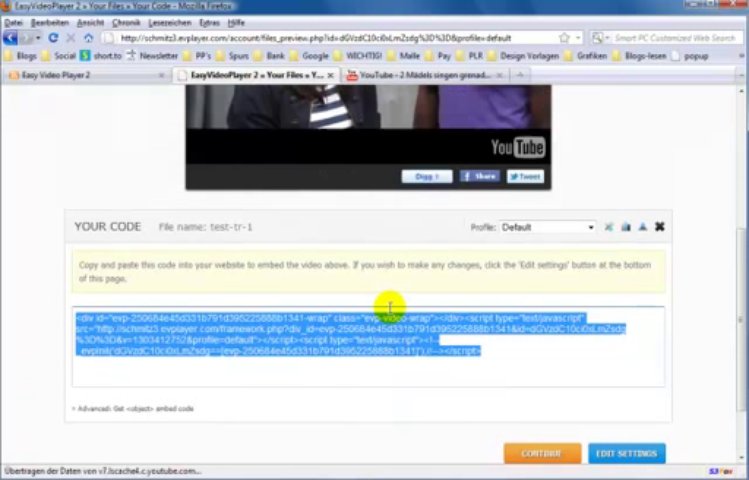Click the Facebook Share button under video
Viewport: 749px width, 480px height.
[x=479, y=176]
